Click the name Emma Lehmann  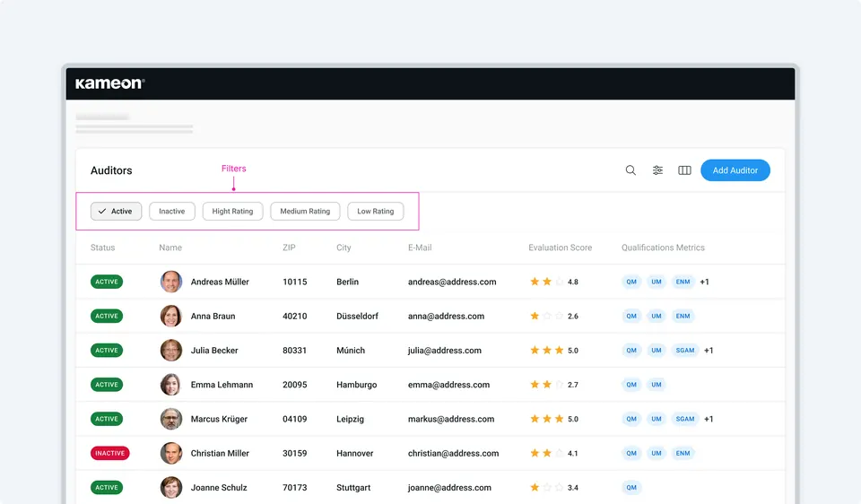(222, 385)
